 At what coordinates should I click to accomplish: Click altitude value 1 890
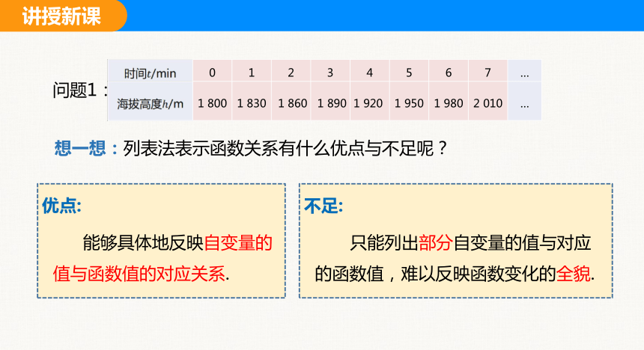pos(332,103)
